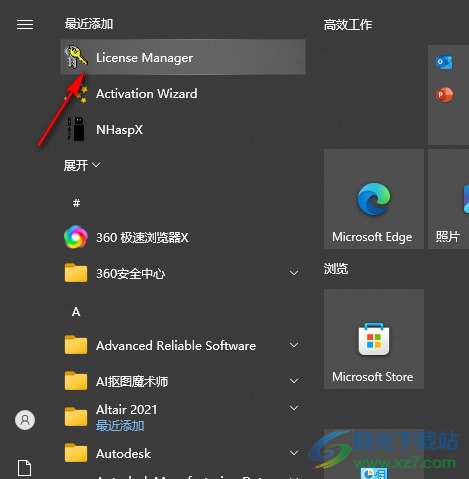The height and width of the screenshot is (479, 469).
Task: Open the Documents icon in sidebar
Action: 25,468
